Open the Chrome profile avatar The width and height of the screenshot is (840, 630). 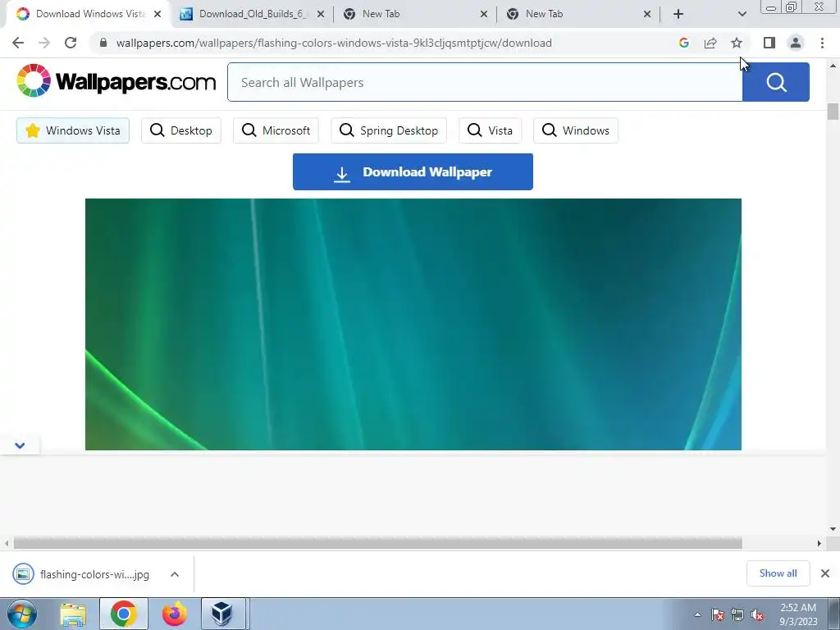pyautogui.click(x=796, y=43)
